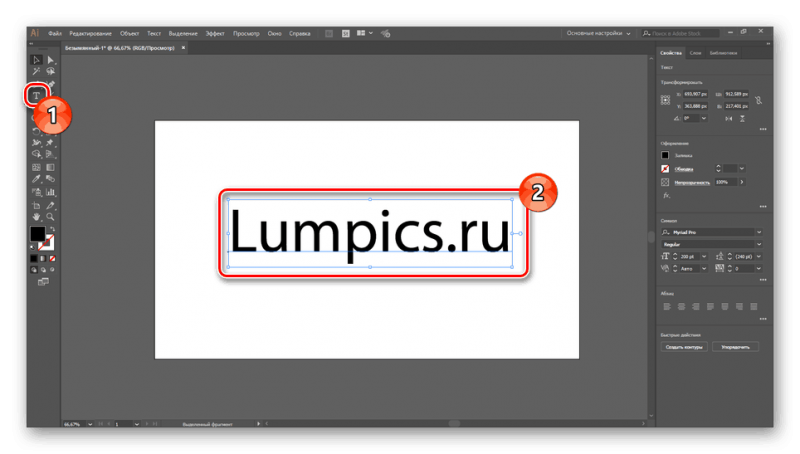Image resolution: width=800 pixels, height=454 pixels.
Task: Flip vertically in the Transform section
Action: pyautogui.click(x=742, y=119)
